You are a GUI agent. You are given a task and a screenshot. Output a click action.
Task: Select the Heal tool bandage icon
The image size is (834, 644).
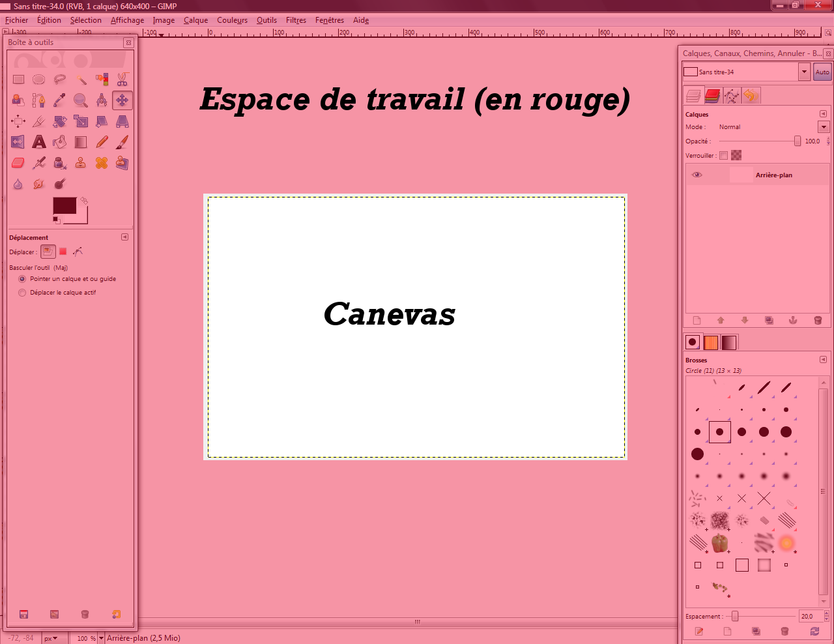click(x=102, y=163)
